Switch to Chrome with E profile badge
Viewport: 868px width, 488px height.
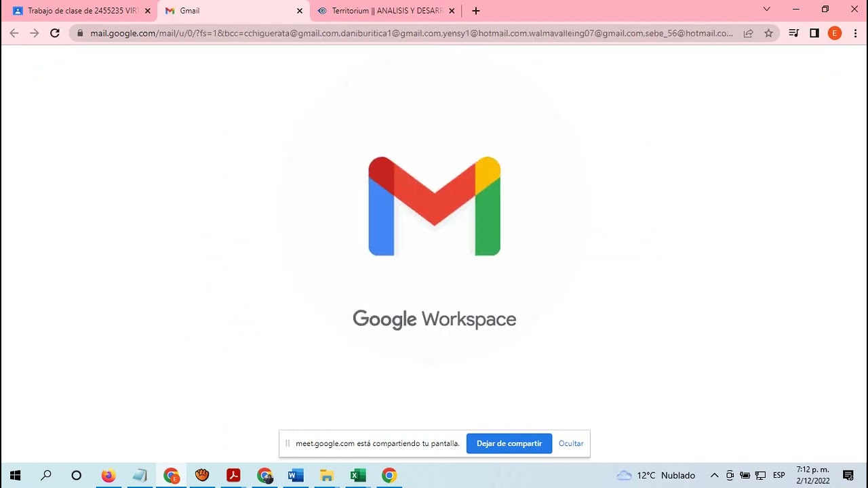pyautogui.click(x=171, y=475)
